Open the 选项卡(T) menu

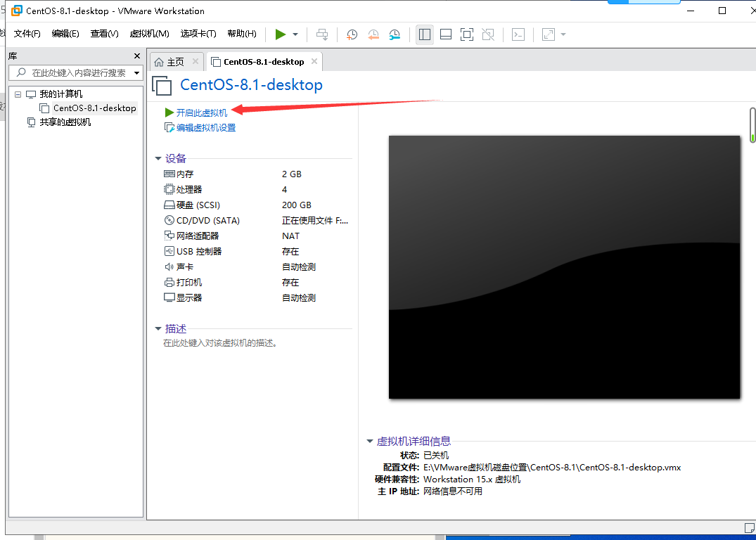tap(198, 34)
